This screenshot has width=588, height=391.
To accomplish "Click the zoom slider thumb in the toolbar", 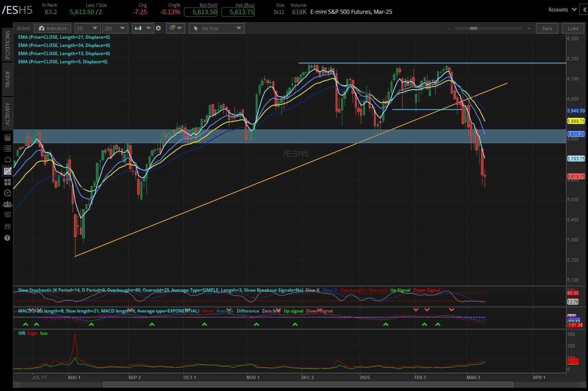I will [473, 28].
